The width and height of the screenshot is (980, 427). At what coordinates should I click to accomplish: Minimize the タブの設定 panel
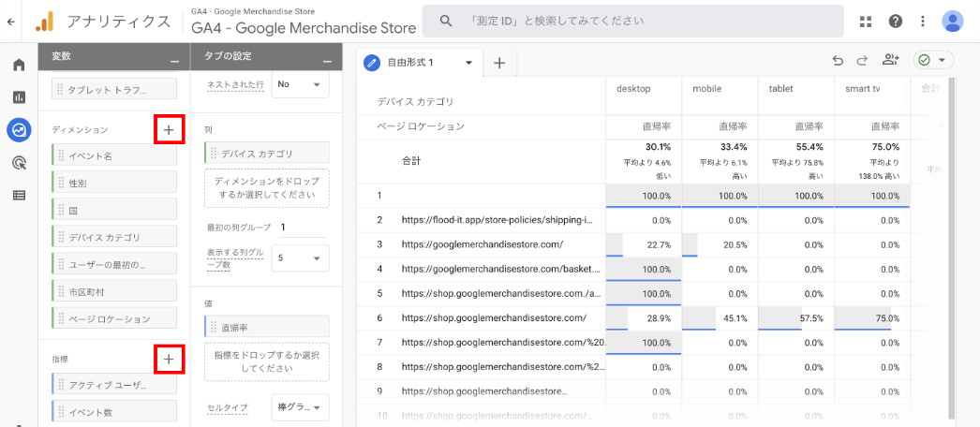(328, 61)
